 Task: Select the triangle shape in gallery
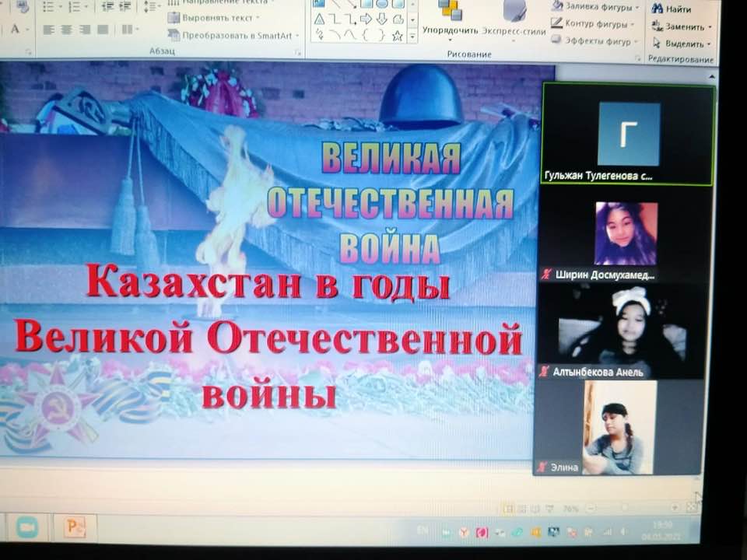point(319,19)
